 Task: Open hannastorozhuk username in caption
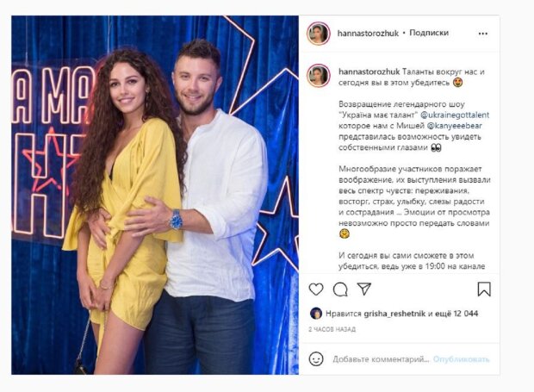369,72
